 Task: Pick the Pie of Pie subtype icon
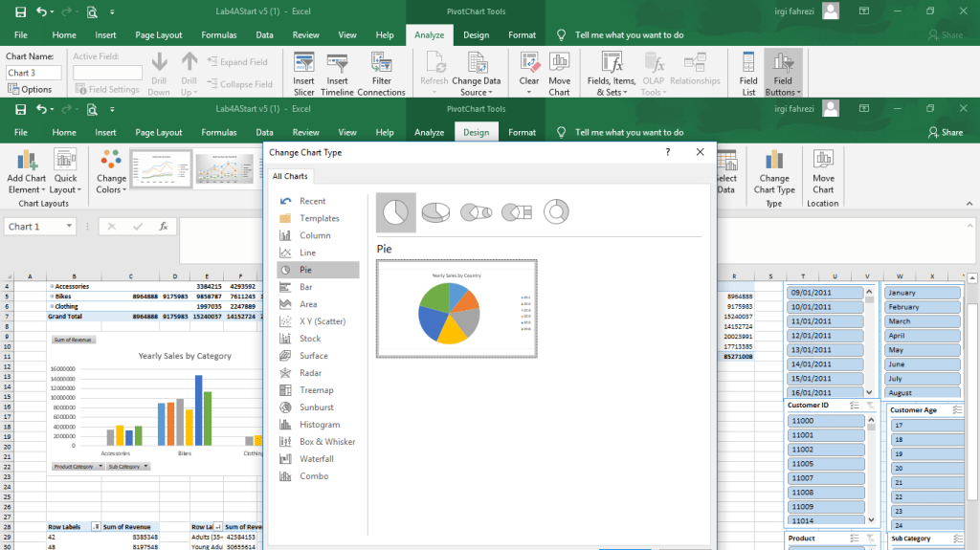[477, 211]
